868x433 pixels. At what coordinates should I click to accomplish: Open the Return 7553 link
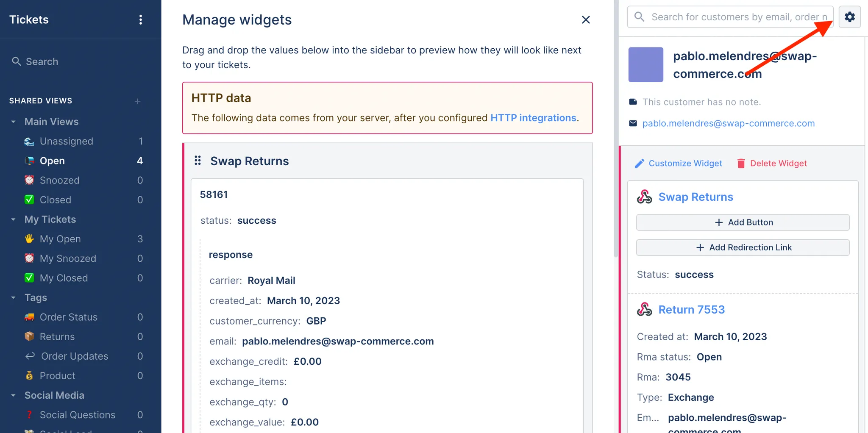coord(691,310)
